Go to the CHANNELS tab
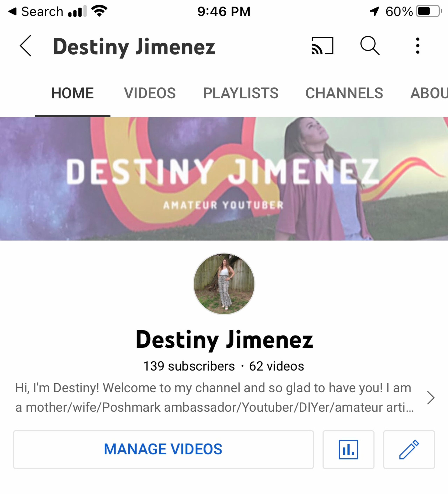The image size is (448, 494). click(x=344, y=93)
